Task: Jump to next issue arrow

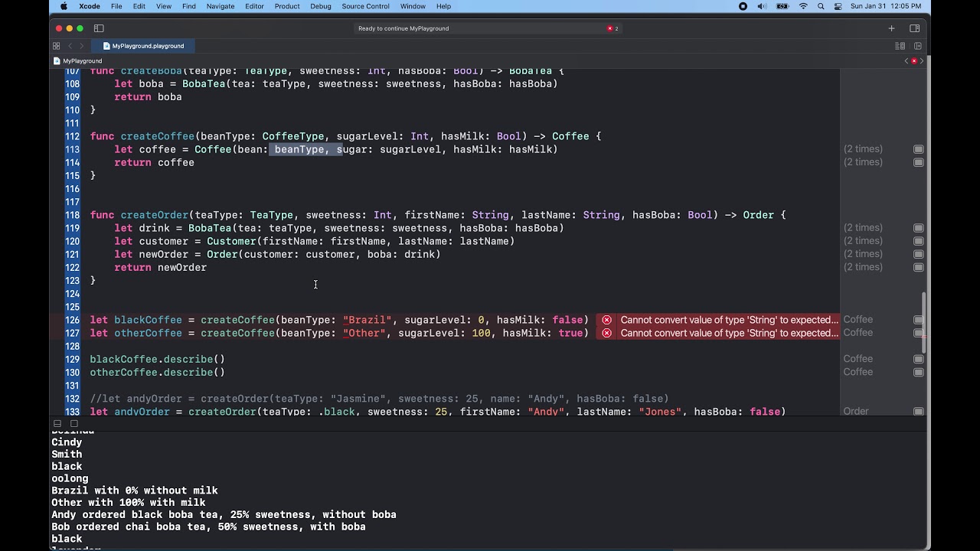Action: click(x=921, y=61)
